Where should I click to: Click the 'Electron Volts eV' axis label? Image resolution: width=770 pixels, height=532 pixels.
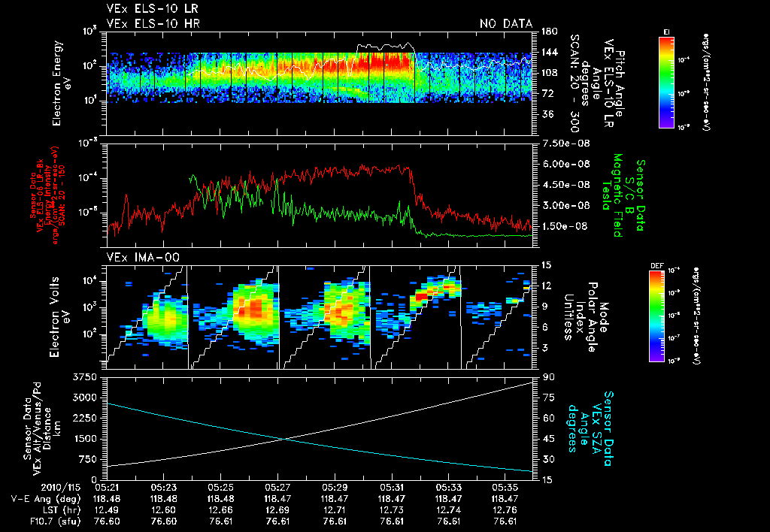click(59, 316)
